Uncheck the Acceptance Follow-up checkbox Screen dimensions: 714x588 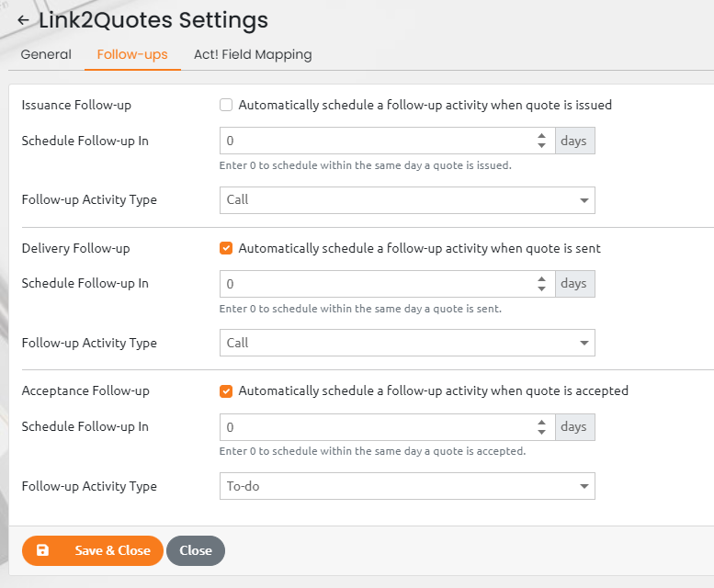pyautogui.click(x=226, y=391)
